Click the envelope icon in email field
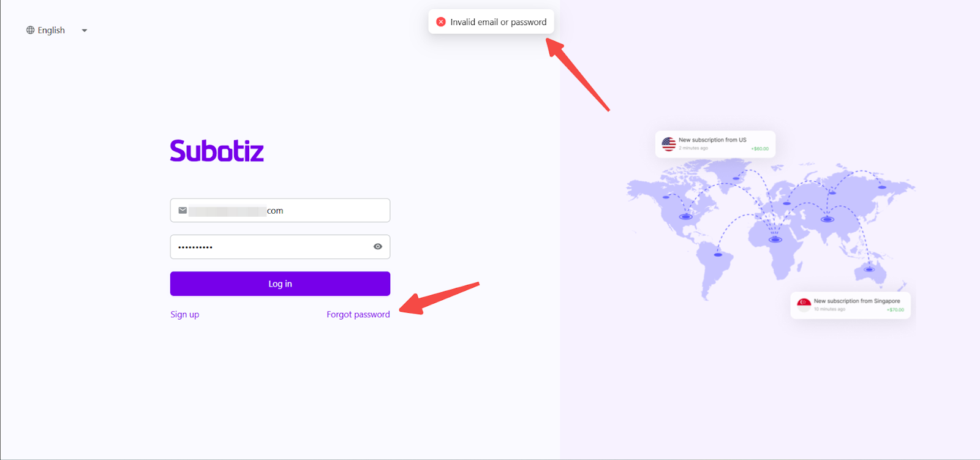The width and height of the screenshot is (980, 460). (183, 211)
